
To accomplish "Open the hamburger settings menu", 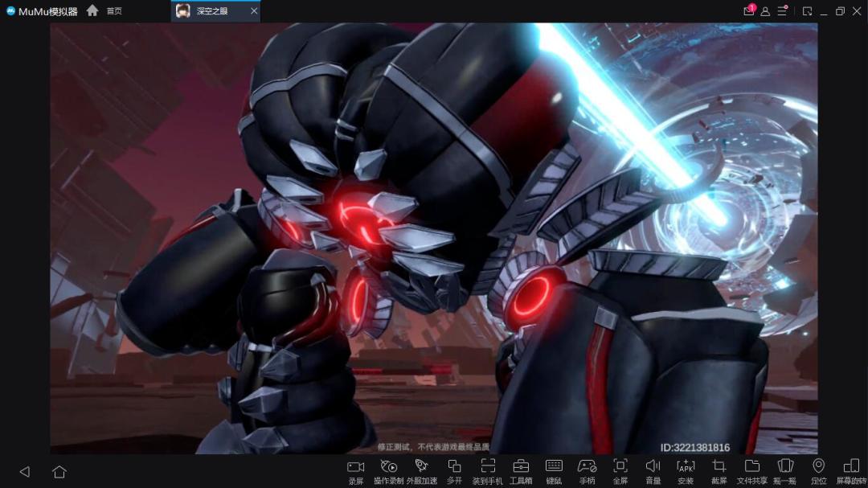I will 782,10.
